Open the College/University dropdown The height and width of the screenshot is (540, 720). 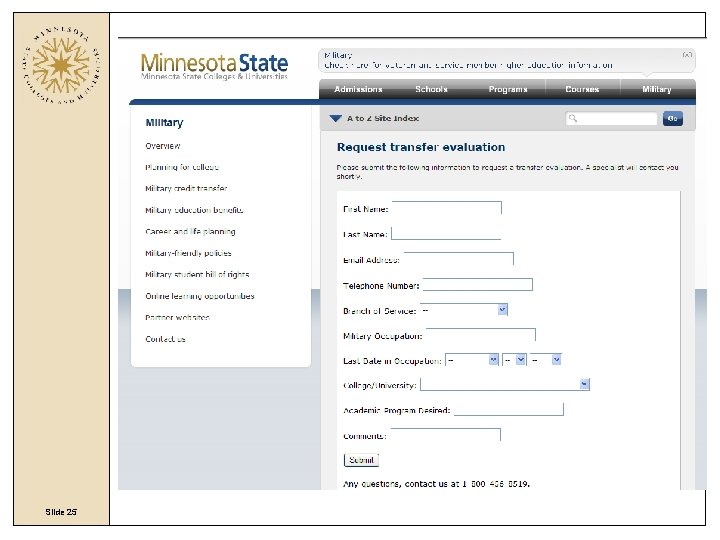point(505,384)
